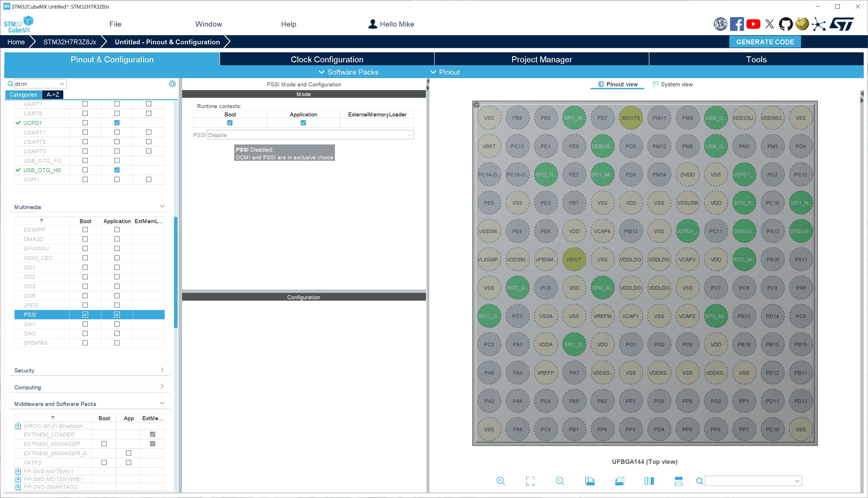Switch to Clock Configuration tab

pyautogui.click(x=327, y=59)
